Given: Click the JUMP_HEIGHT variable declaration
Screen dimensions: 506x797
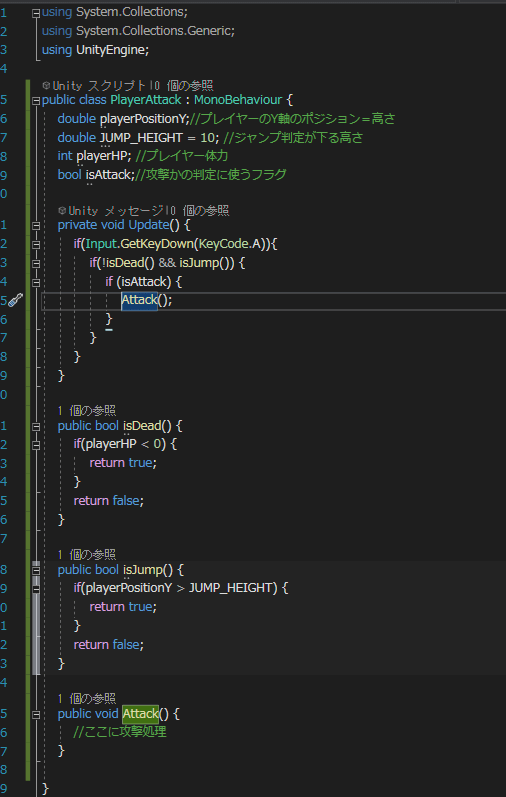Looking at the screenshot, I should point(141,138).
